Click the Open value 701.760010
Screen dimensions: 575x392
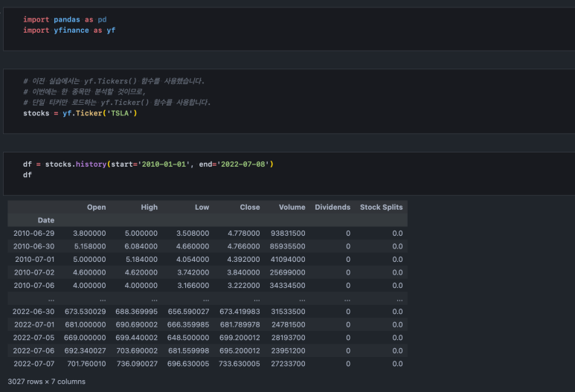point(86,364)
